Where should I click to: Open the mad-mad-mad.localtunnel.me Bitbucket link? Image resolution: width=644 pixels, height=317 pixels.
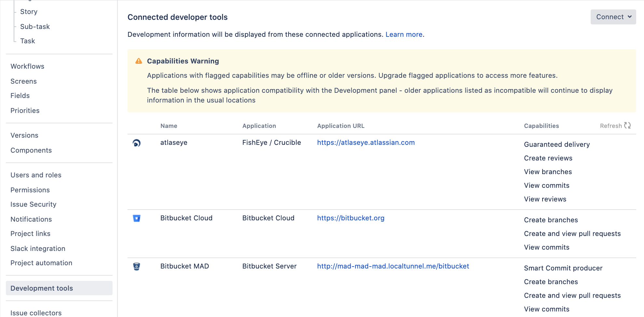393,266
